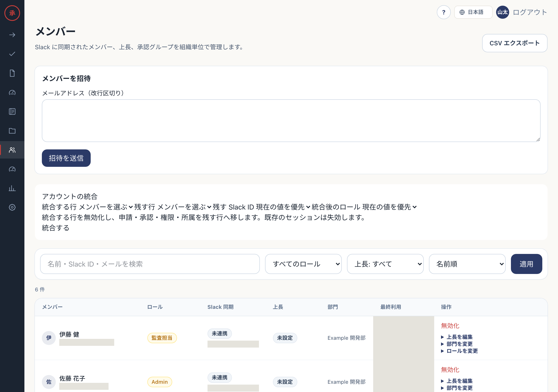The height and width of the screenshot is (392, 558).
Task: Open 残す Slack ID 現在の値を優先 dropdown
Action: (283, 207)
